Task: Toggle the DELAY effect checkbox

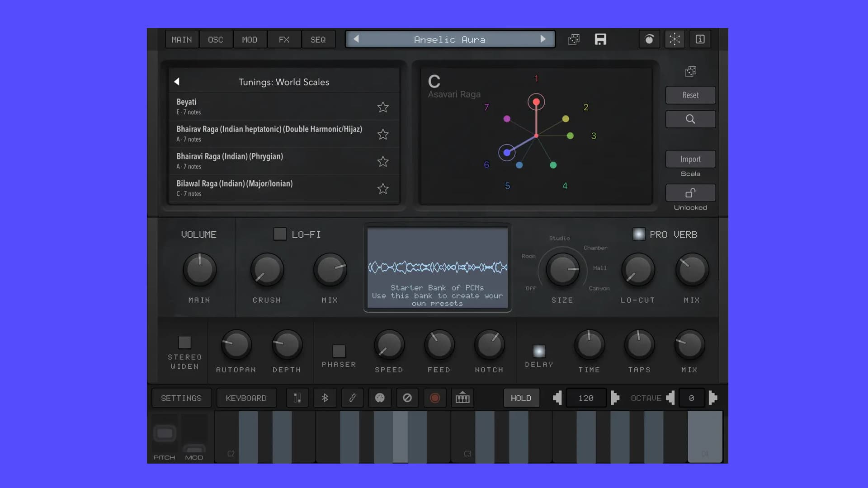Action: tap(539, 351)
